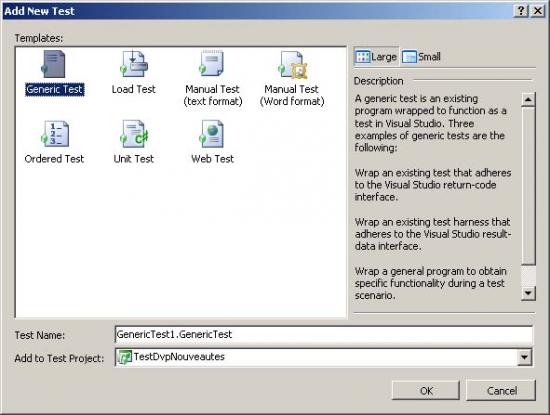The image size is (550, 415).
Task: Choose the Load Test template icon
Action: 134,63
